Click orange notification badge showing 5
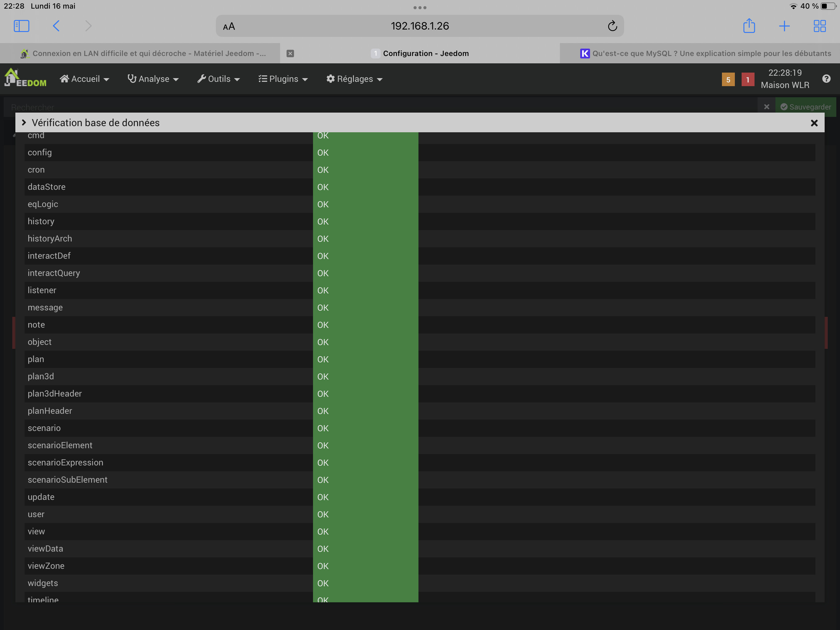840x630 pixels. tap(728, 79)
